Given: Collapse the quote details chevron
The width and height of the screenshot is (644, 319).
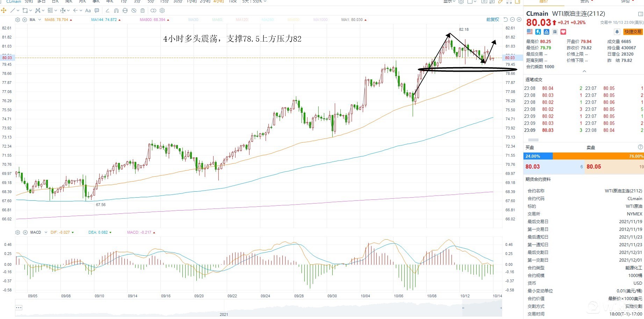Looking at the screenshot, I should 584,71.
